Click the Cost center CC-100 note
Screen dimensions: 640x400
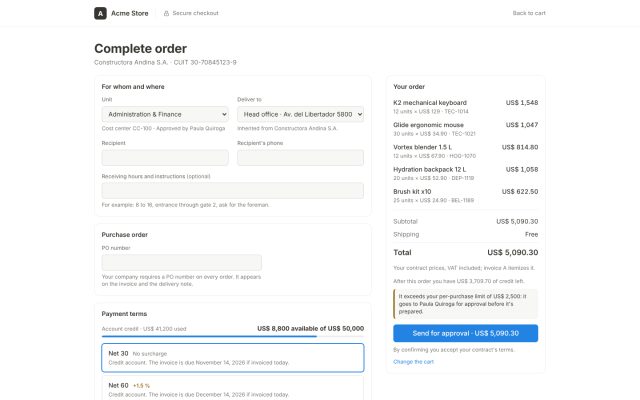163,128
